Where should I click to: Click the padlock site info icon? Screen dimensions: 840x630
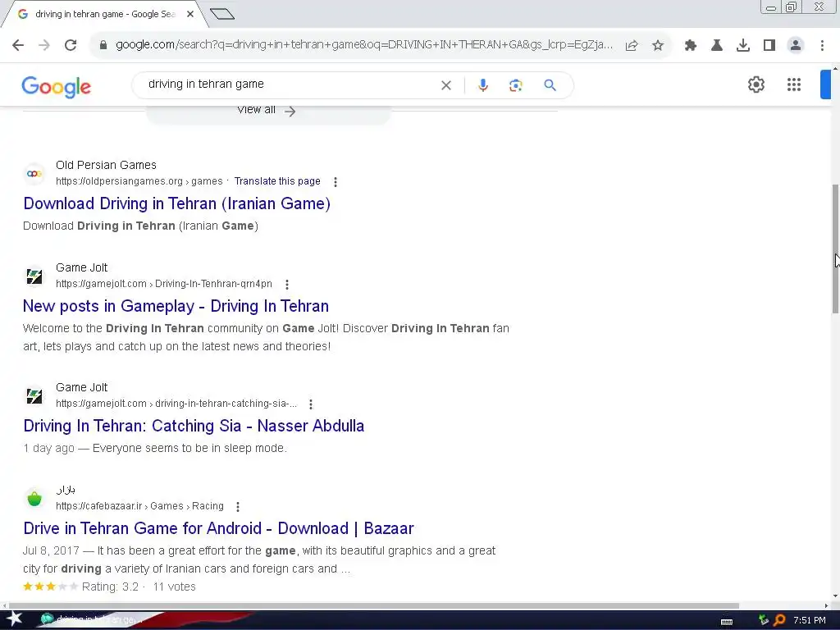point(103,45)
